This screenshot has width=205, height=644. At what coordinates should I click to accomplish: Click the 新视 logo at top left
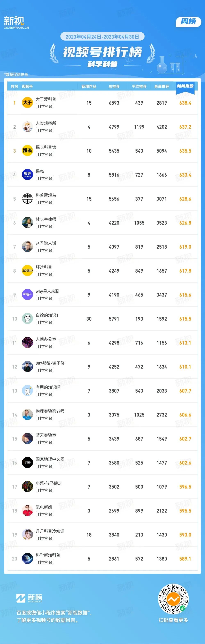16,22
